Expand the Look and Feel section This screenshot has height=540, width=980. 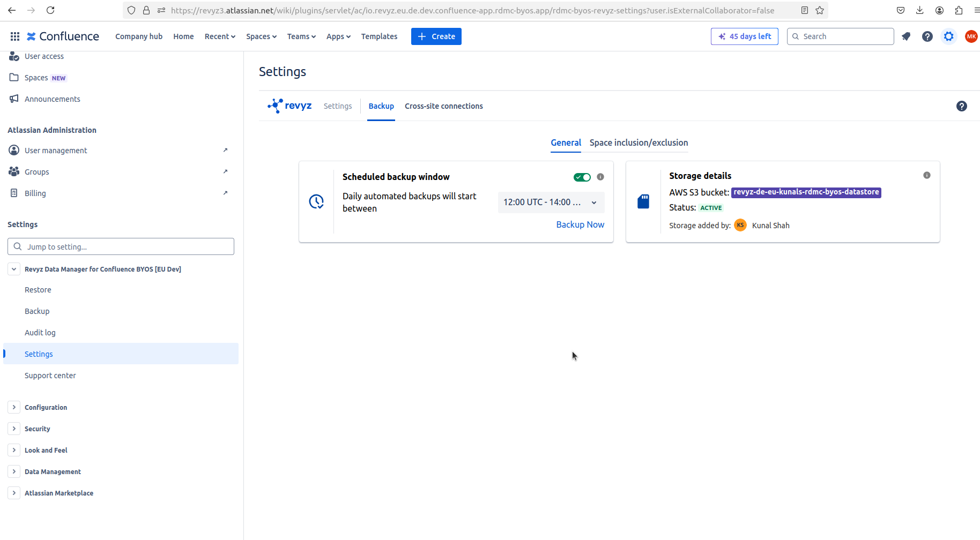[14, 450]
